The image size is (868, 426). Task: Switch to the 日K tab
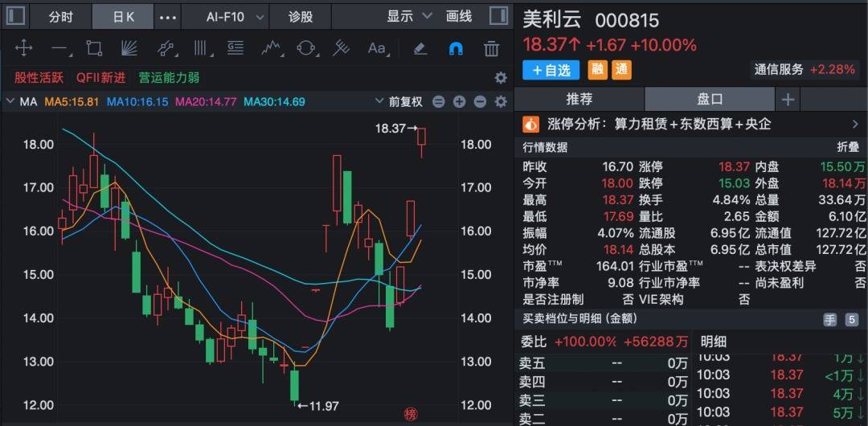pyautogui.click(x=124, y=17)
